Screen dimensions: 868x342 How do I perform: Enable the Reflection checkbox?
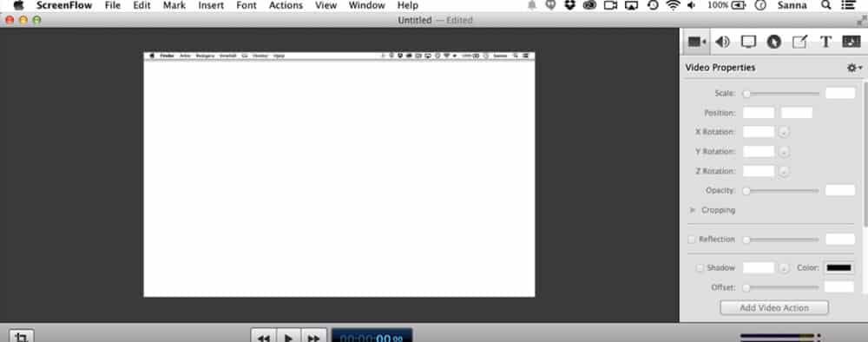click(692, 240)
